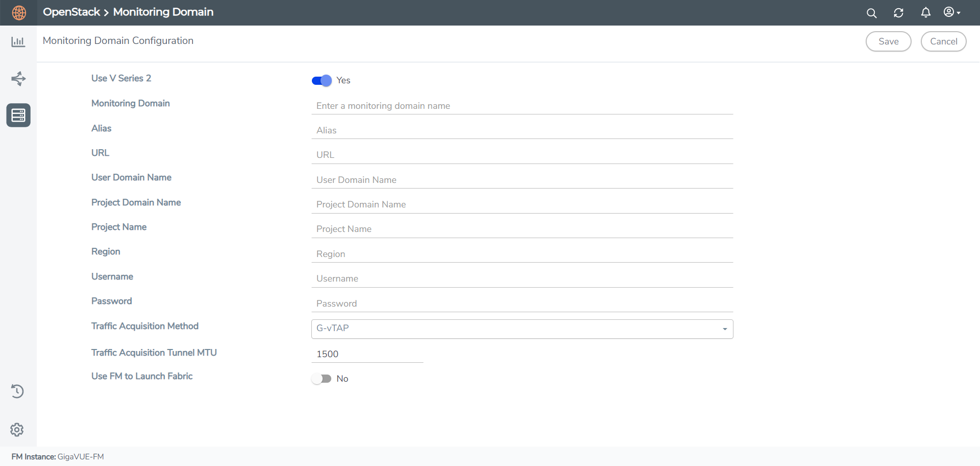The height and width of the screenshot is (466, 980).
Task: Open the Traffic Acquisition Method dropdown
Action: coord(522,329)
